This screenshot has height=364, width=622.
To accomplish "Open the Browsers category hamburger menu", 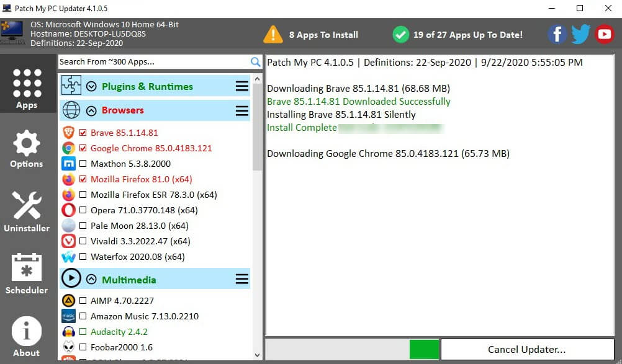I will [x=242, y=110].
